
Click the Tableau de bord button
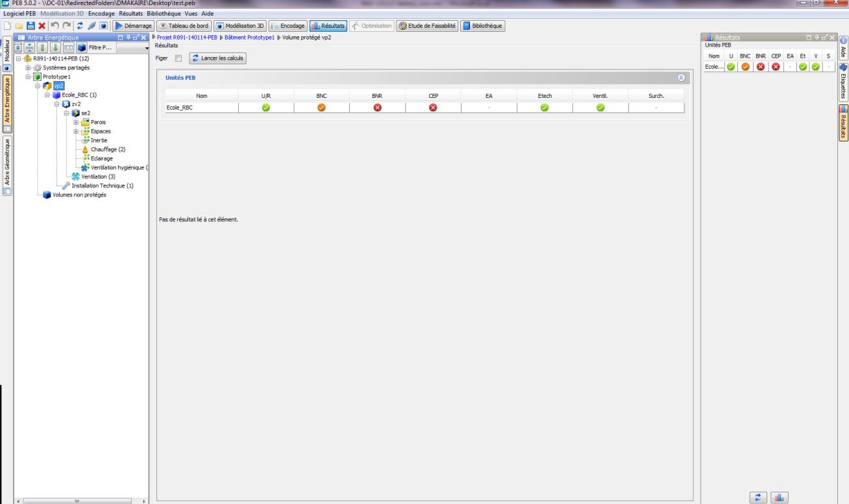tap(184, 25)
